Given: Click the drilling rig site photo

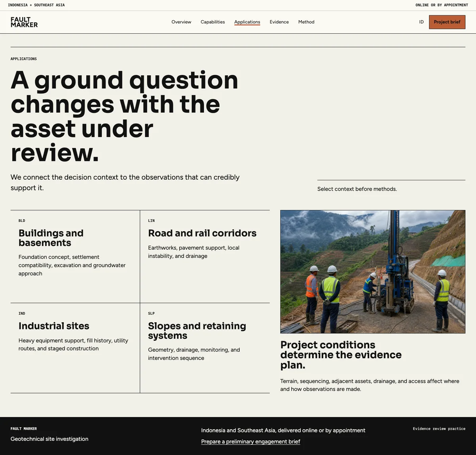Looking at the screenshot, I should click(373, 271).
